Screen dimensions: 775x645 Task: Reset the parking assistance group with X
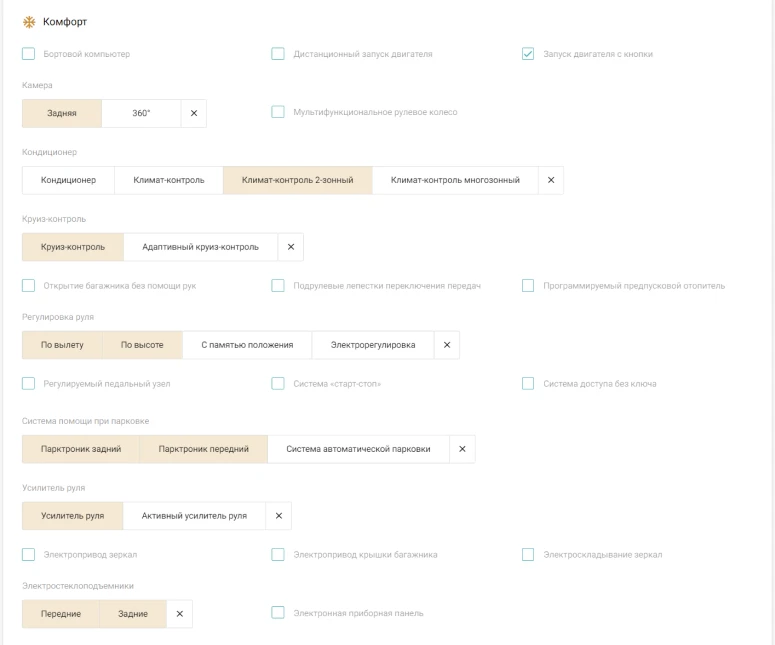(462, 449)
